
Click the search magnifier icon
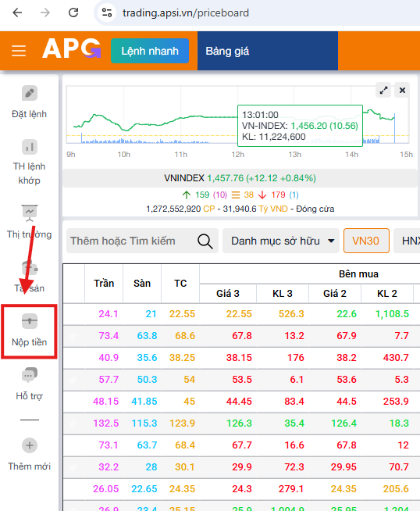point(205,241)
